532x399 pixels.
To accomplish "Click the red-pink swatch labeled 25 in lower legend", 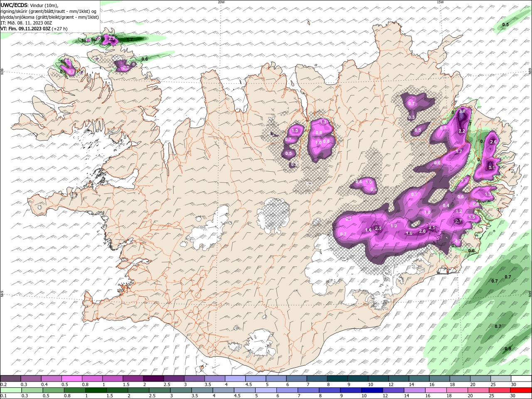I will [500, 390].
